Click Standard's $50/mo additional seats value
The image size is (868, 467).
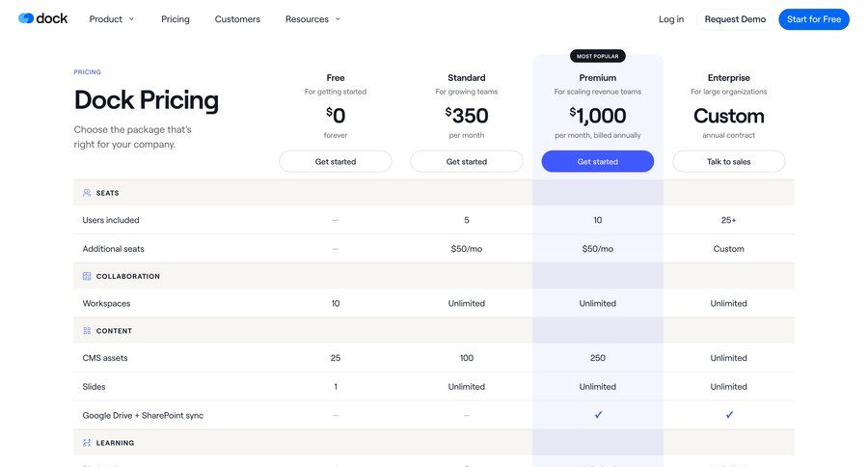pos(467,249)
